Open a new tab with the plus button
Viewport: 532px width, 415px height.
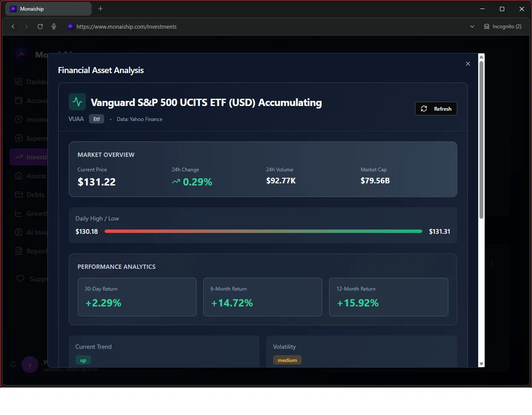[100, 9]
